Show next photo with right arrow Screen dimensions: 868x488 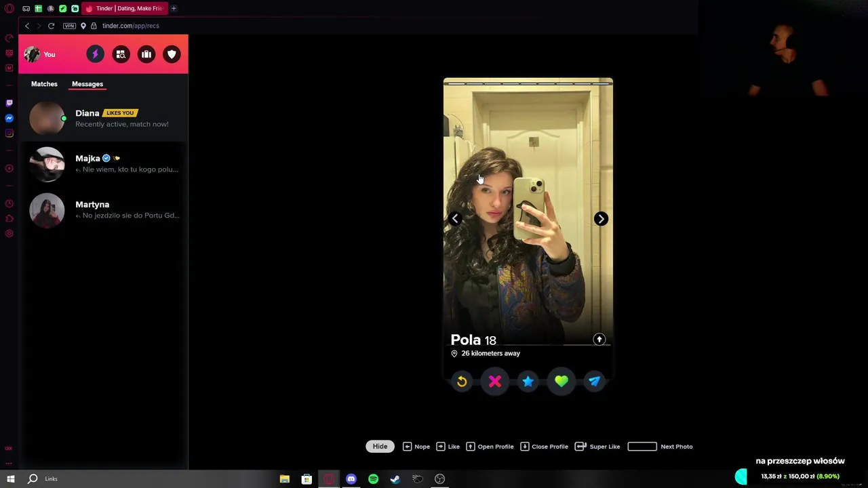(601, 218)
